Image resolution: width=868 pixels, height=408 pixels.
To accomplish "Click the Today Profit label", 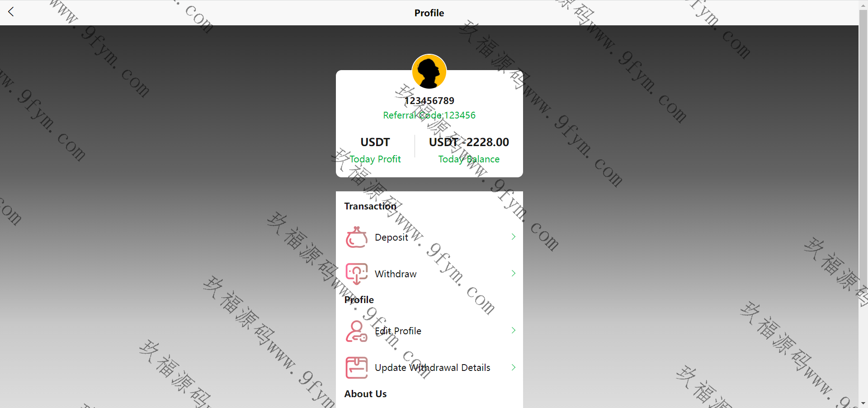I will click(375, 159).
